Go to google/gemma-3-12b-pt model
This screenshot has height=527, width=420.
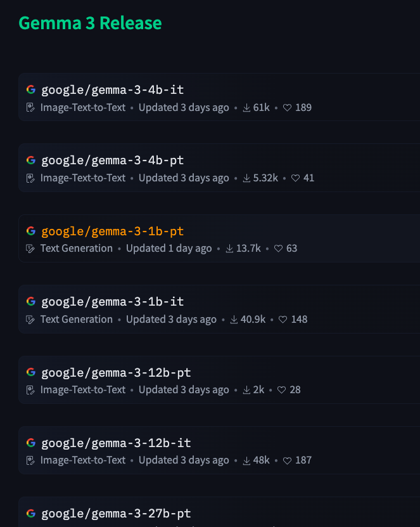pyautogui.click(x=116, y=372)
